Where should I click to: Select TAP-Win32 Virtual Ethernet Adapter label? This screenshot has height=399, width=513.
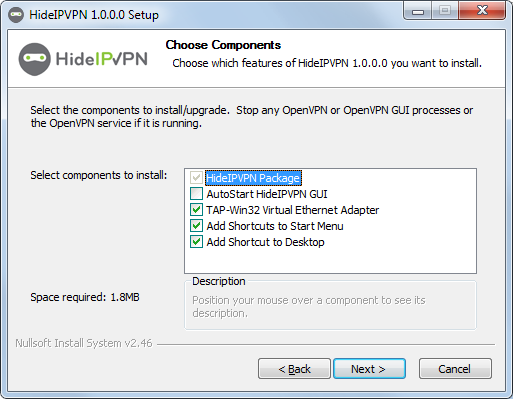tap(293, 210)
